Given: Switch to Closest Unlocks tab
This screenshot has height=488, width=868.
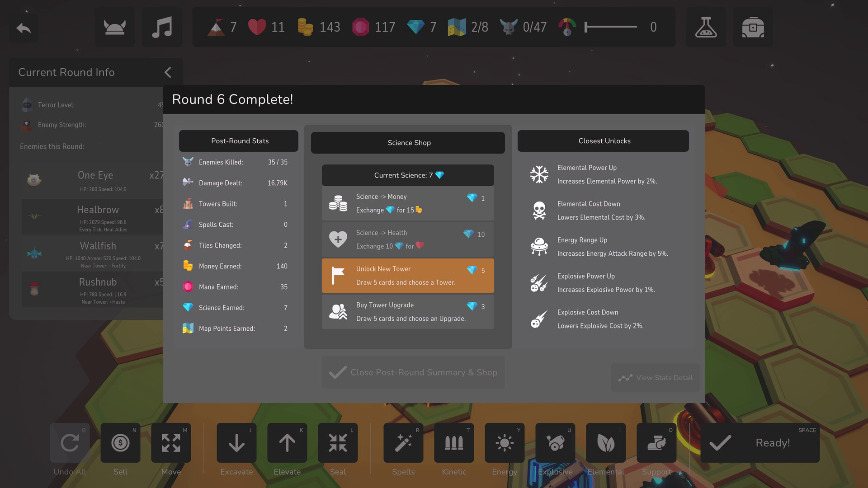Looking at the screenshot, I should (604, 141).
